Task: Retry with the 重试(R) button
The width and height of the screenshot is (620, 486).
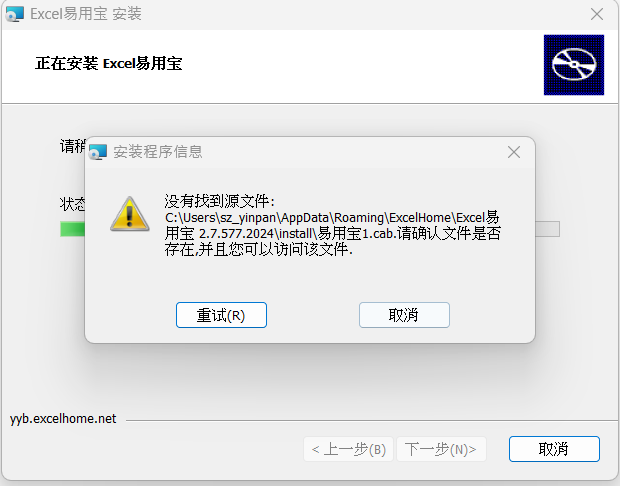Action: tap(221, 315)
